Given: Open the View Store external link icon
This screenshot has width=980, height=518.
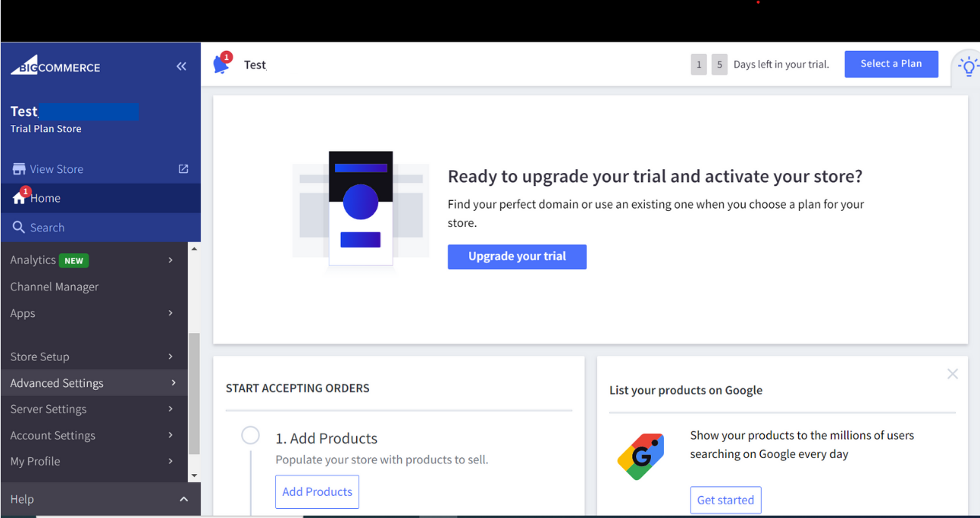Looking at the screenshot, I should coord(183,169).
